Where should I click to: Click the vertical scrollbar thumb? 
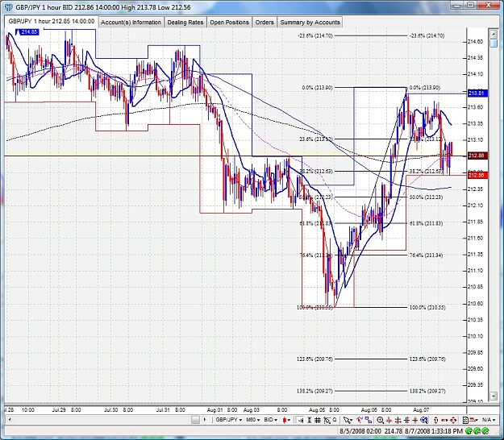(x=494, y=44)
